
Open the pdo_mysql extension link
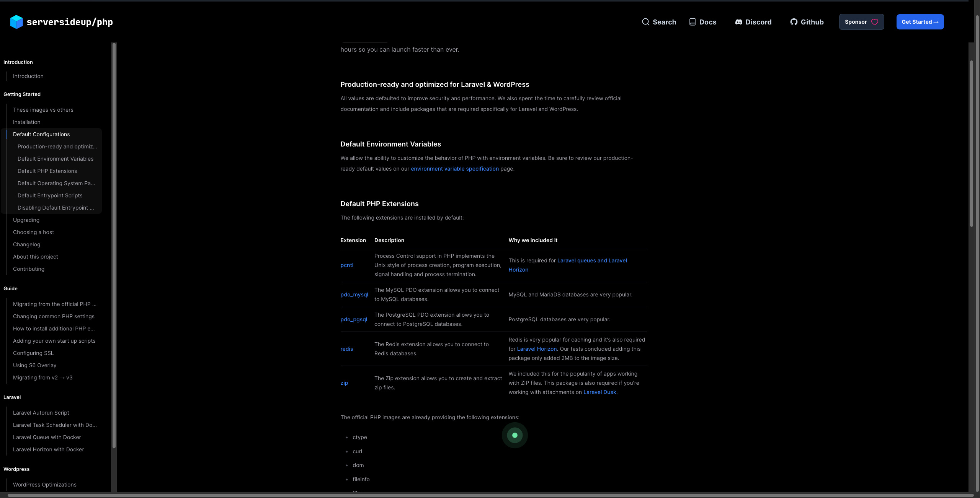point(354,295)
